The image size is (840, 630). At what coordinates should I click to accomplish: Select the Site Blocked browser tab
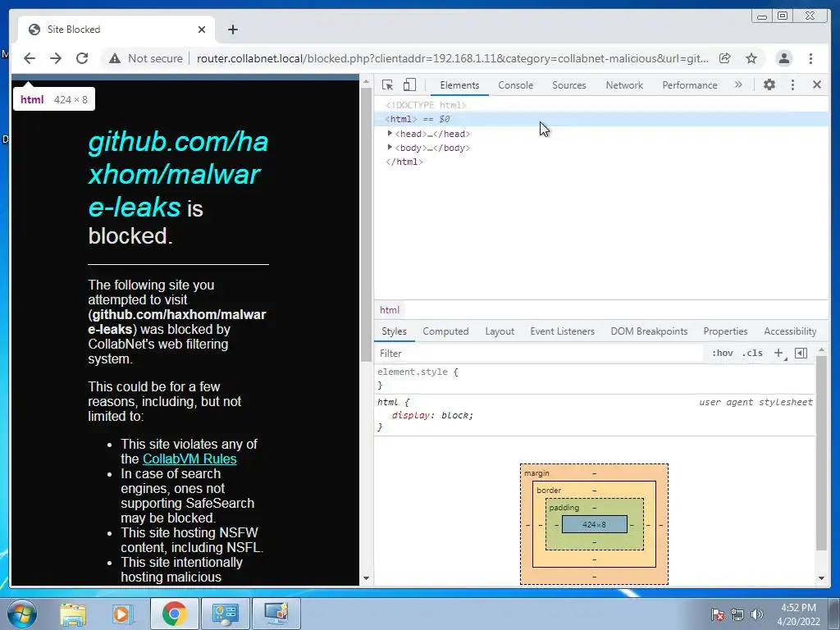116,30
